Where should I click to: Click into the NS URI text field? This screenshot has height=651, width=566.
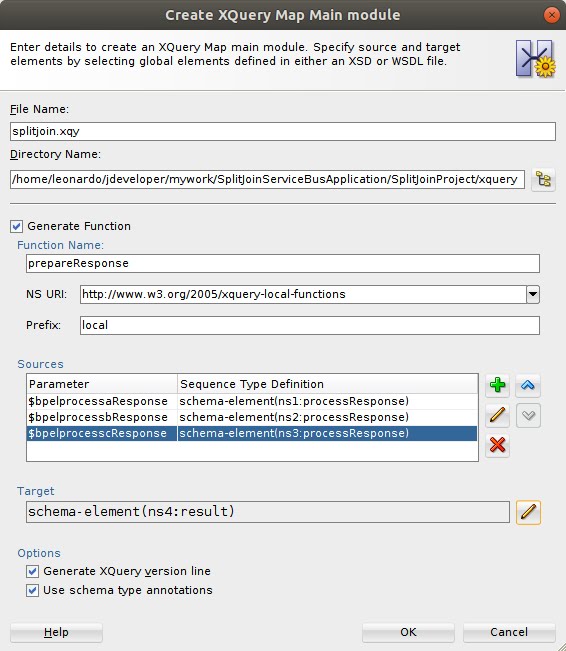[x=303, y=294]
